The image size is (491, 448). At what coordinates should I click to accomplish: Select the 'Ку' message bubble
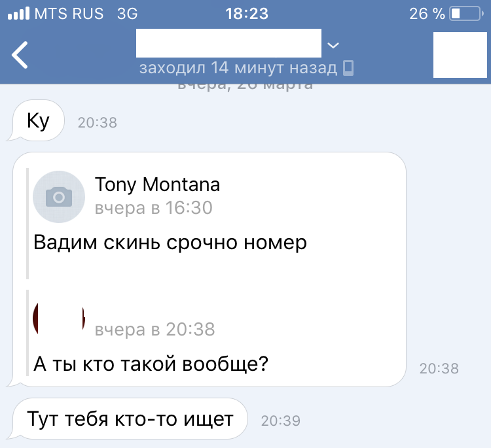pos(39,121)
